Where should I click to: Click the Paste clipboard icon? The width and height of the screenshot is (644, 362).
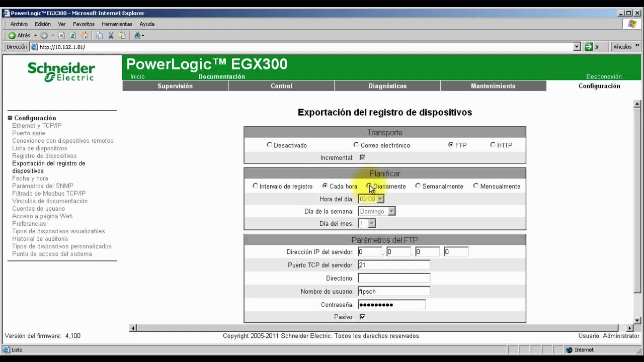coord(122,36)
